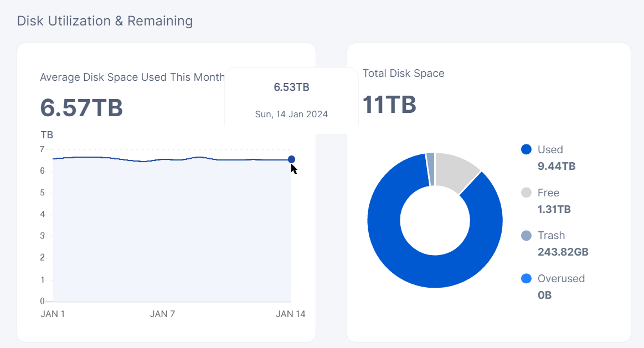Screen dimensions: 644x348
Task: Click the 1.31TB free value
Action: tap(554, 209)
